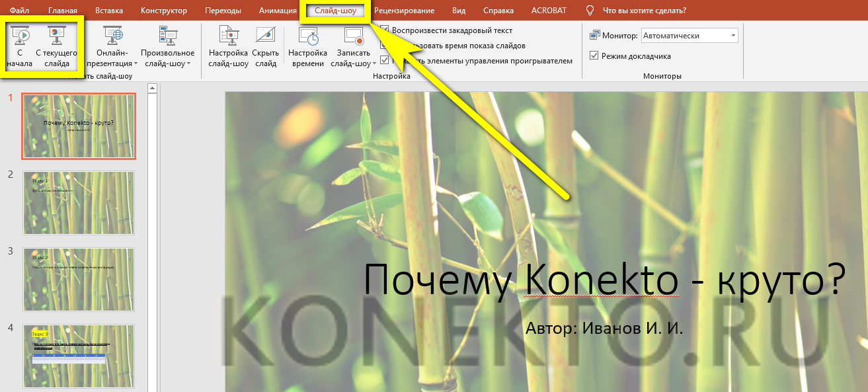Image resolution: width=868 pixels, height=392 pixels.
Task: Open slide show setup (Настройка слайд-шоу)
Action: click(228, 46)
